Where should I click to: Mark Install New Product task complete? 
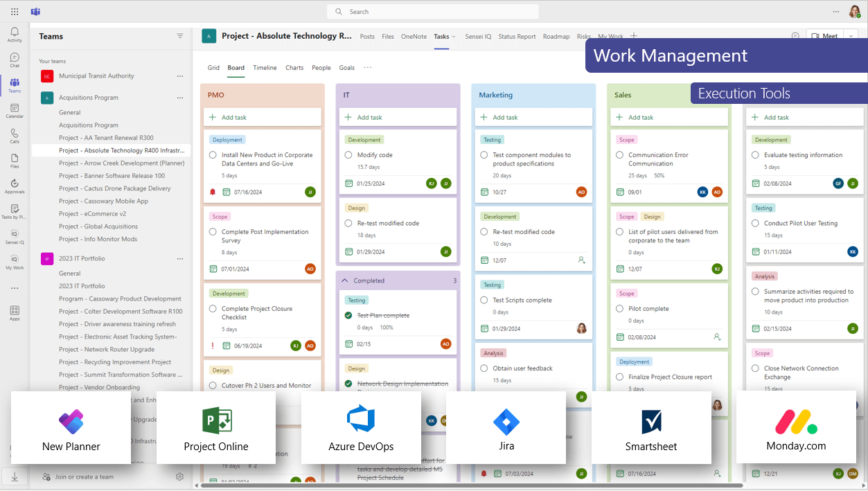click(x=213, y=155)
